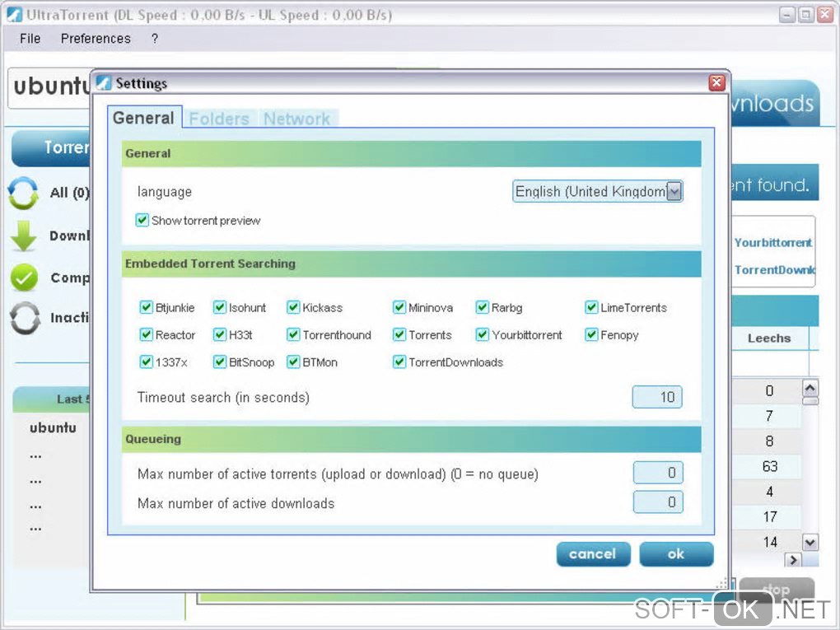This screenshot has width=840, height=630.
Task: Open the File menu
Action: click(x=30, y=39)
